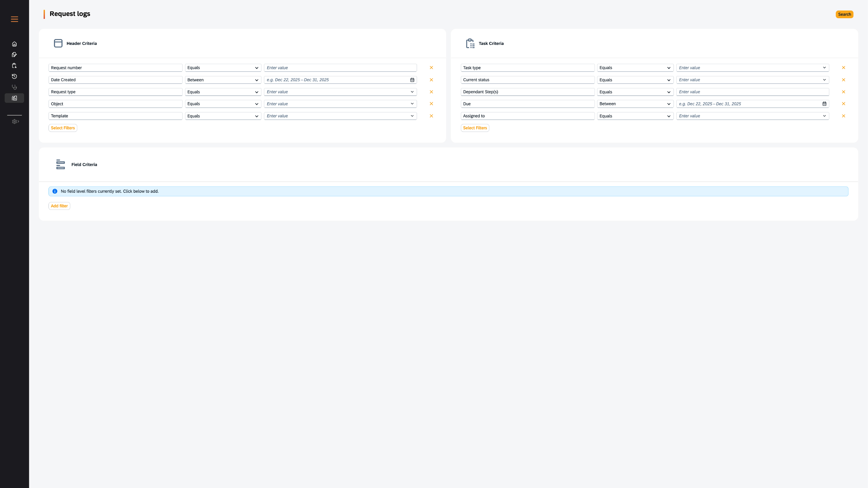Remove the Current status filter row
Screen dimensions: 868x488
click(x=843, y=80)
